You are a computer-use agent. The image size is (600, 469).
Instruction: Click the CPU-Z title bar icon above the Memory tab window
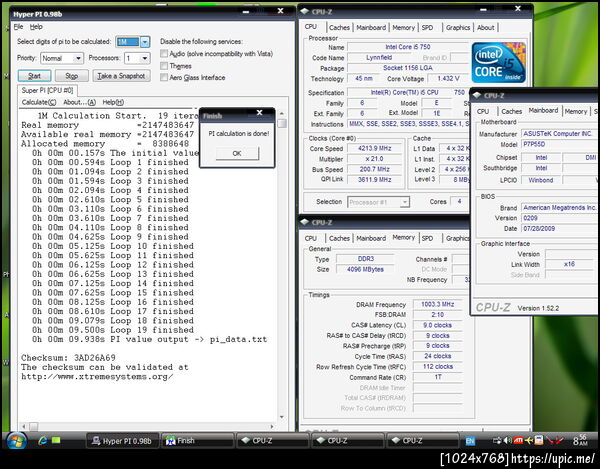tap(305, 222)
